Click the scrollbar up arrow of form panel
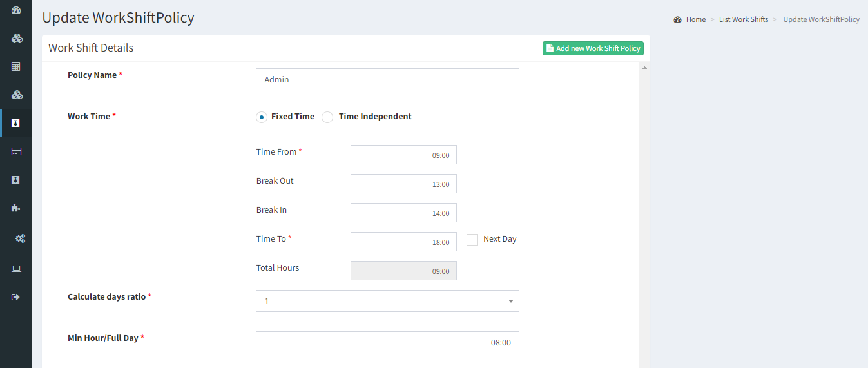The height and width of the screenshot is (368, 868). pyautogui.click(x=644, y=68)
